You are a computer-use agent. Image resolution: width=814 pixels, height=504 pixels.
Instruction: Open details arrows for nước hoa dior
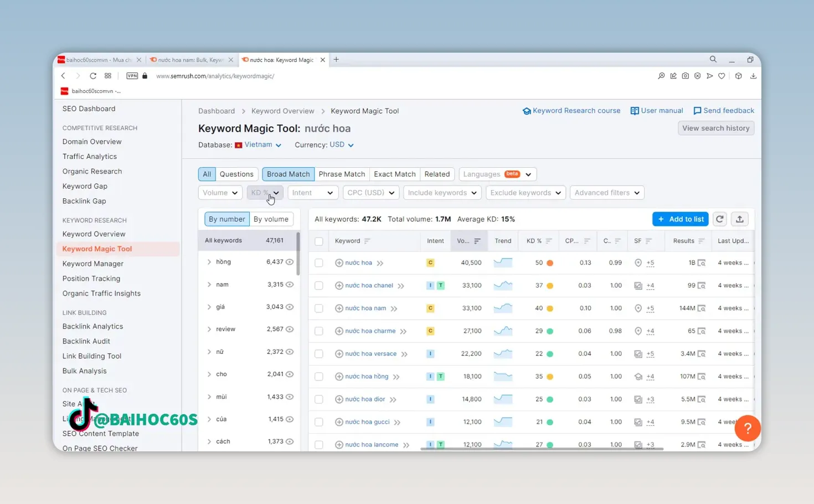[x=393, y=399]
